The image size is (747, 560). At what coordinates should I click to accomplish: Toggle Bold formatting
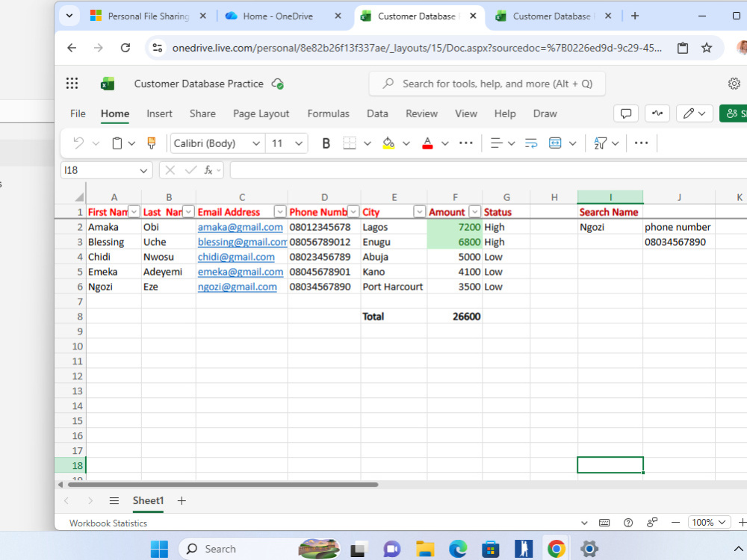coord(326,143)
